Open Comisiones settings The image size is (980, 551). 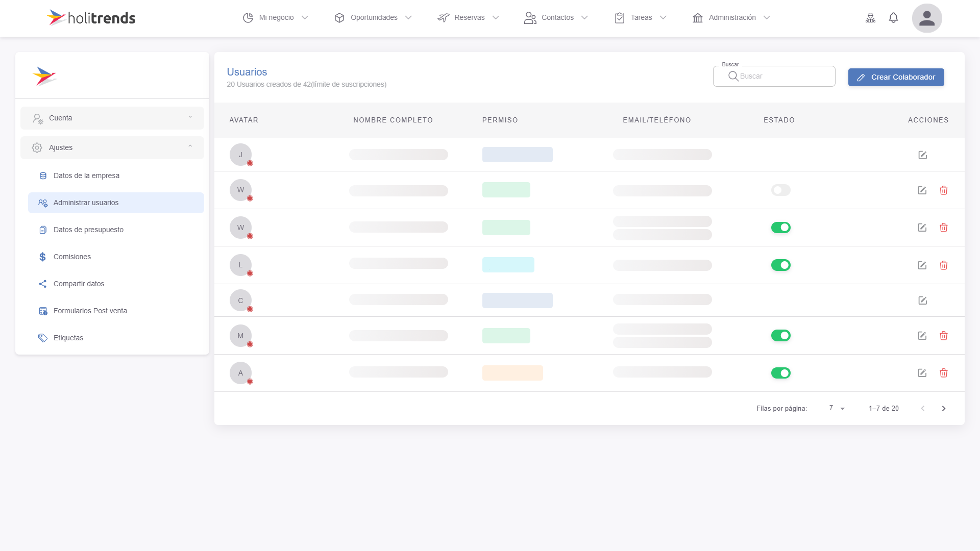116,257
